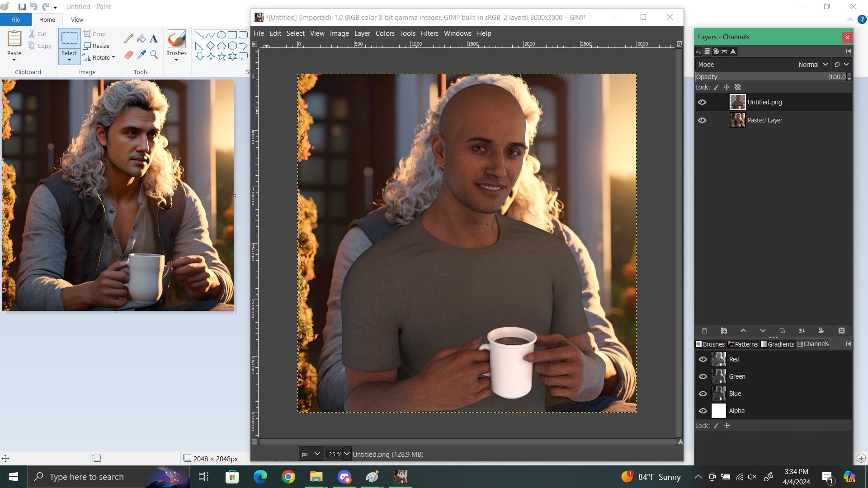The height and width of the screenshot is (488, 868).
Task: Pick the Eraser tool in Paint
Action: (129, 55)
